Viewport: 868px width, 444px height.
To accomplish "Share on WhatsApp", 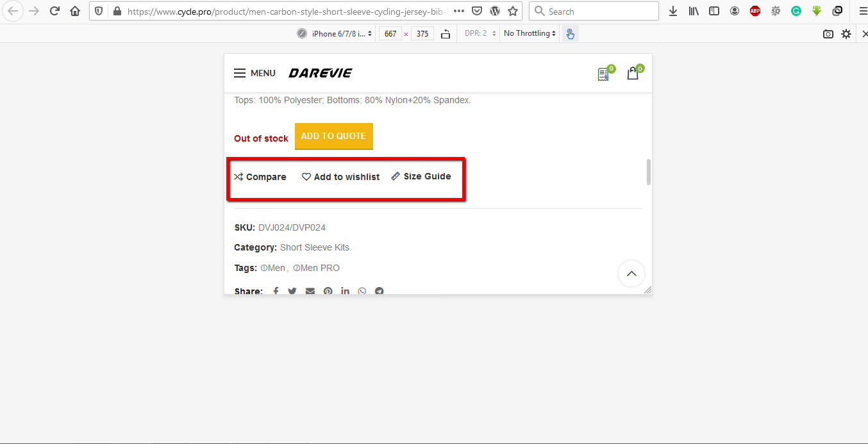I will [362, 291].
